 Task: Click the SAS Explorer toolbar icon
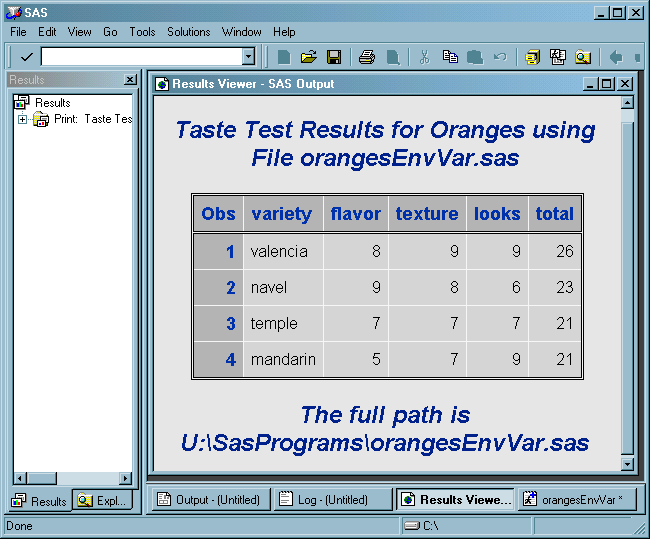coord(558,57)
